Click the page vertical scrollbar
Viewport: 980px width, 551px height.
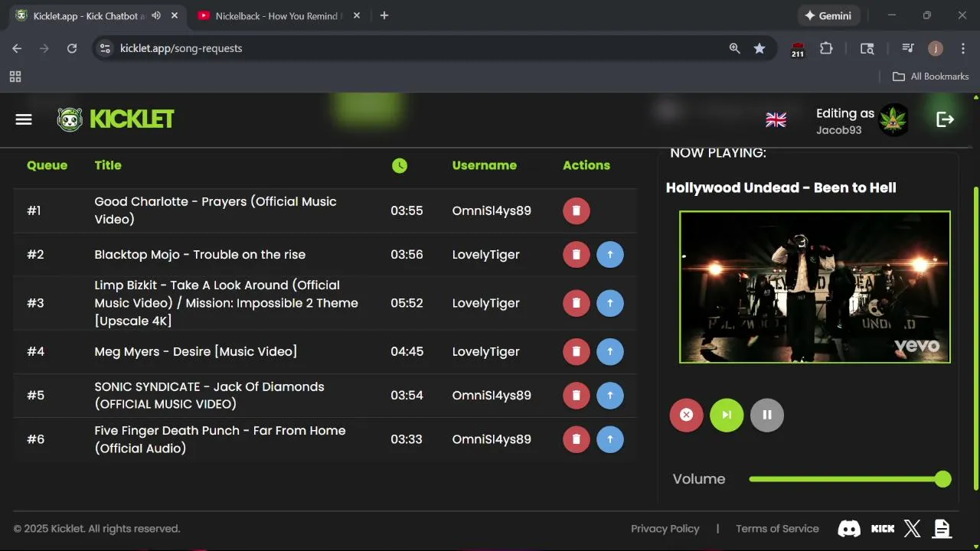click(x=975, y=337)
